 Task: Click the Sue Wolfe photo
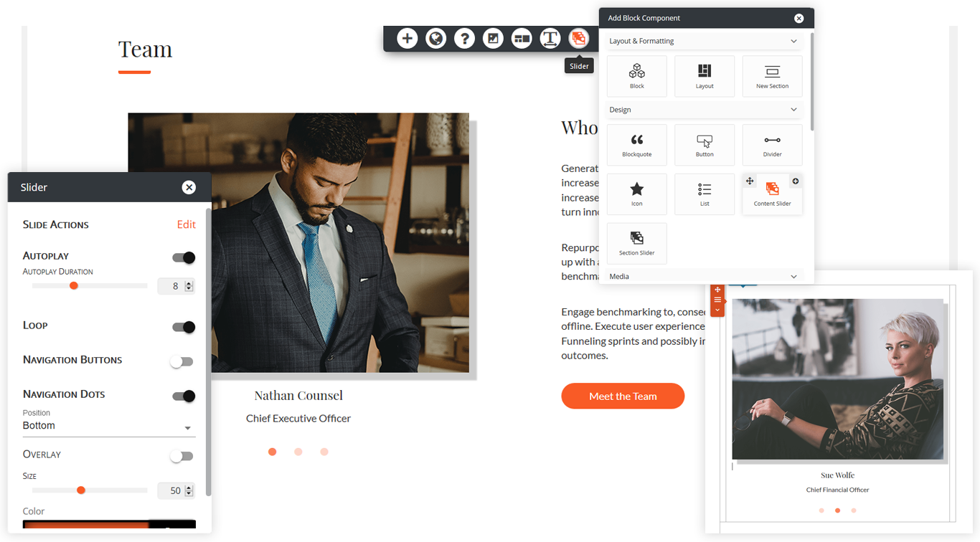[837, 379]
